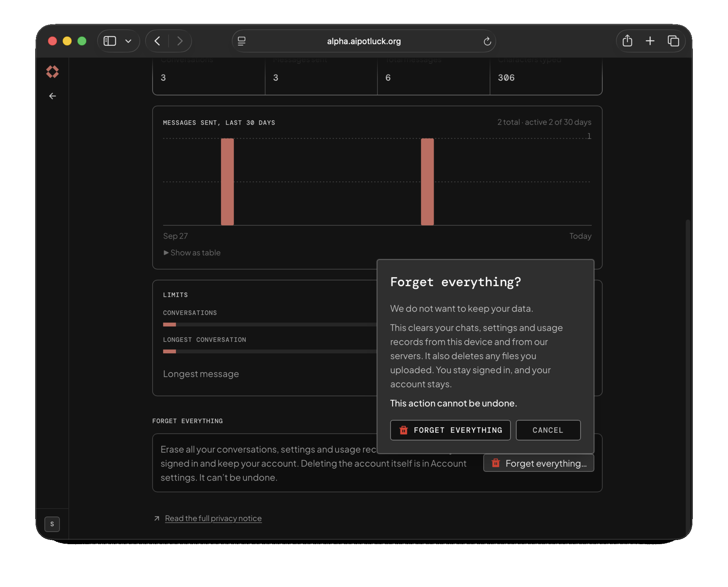Click "This action cannot be undone." text

coord(453,403)
